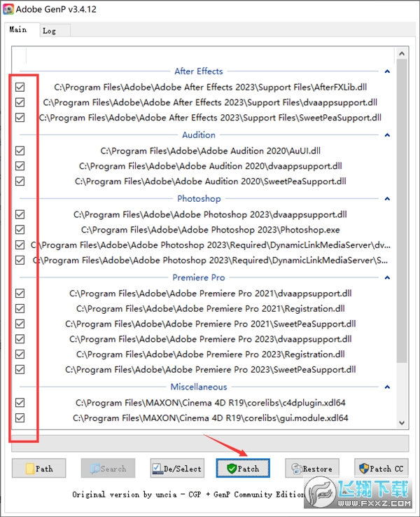
Task: Collapse the After Effects group
Action: click(387, 71)
